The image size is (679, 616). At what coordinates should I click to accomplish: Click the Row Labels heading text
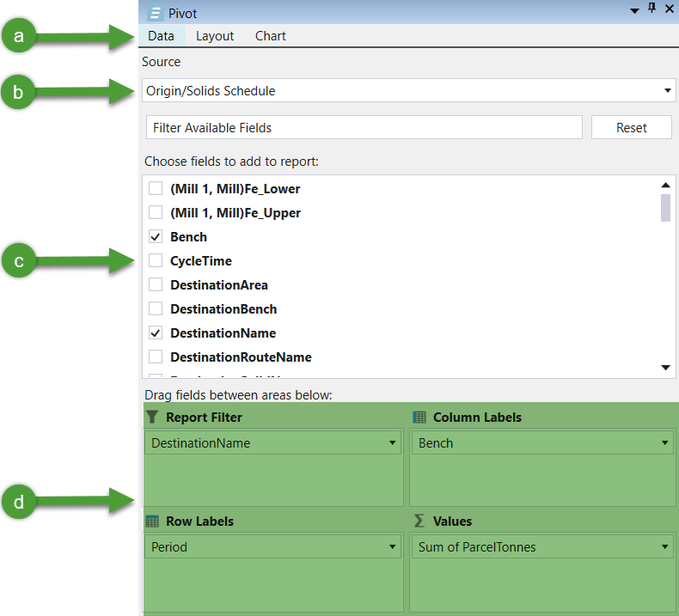click(x=199, y=521)
